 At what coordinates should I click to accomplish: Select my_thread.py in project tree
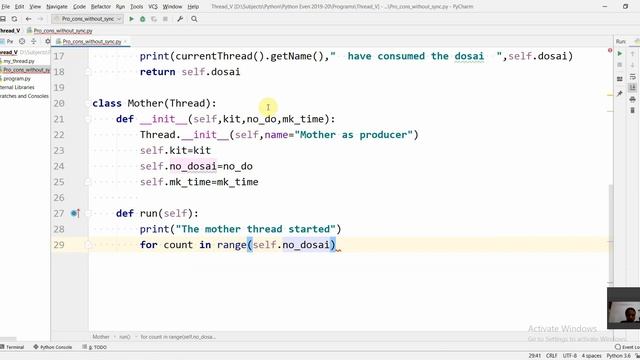(x=19, y=61)
